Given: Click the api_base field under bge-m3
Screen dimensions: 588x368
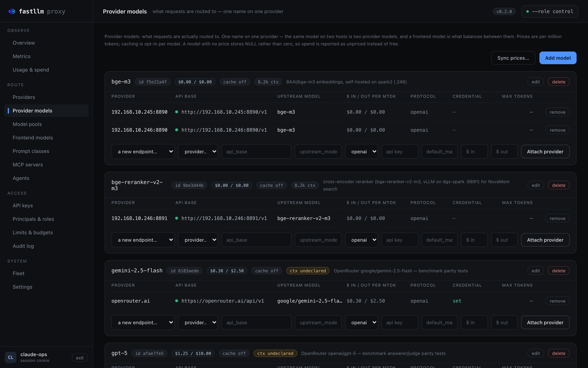Looking at the screenshot, I should coord(256,152).
